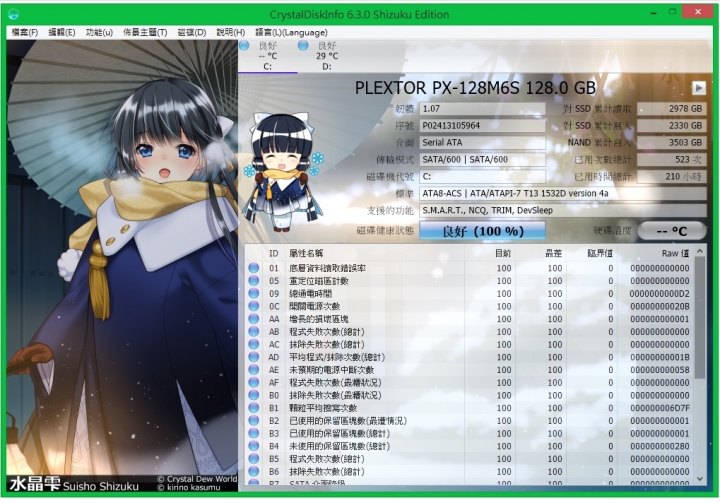Image resolution: width=720 pixels, height=503 pixels.
Task: Click status orb for attribute B6
Action: coord(253,471)
